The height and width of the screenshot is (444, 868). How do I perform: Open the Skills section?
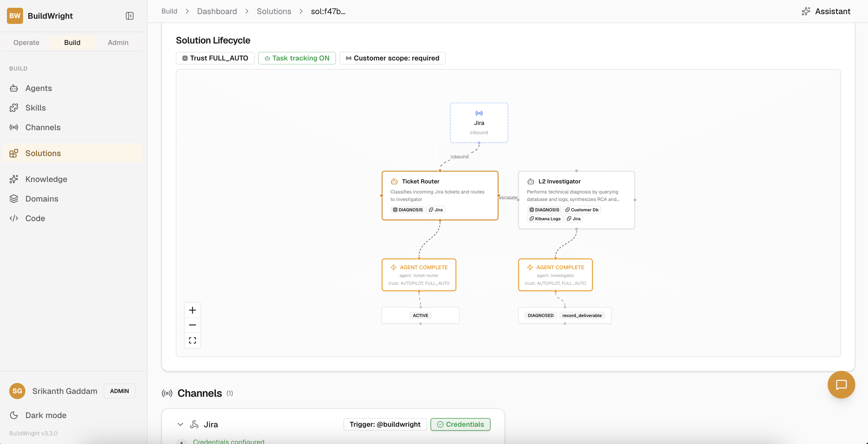coord(72,108)
